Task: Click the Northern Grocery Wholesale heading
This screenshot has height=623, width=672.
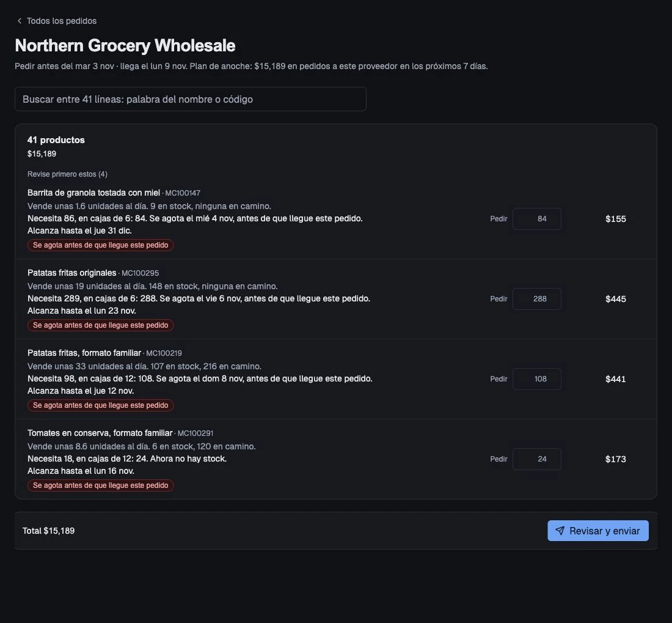Action: click(125, 45)
